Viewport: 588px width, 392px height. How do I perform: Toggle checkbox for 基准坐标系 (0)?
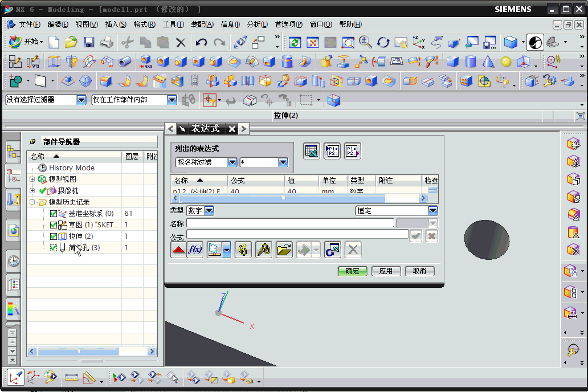click(x=53, y=214)
